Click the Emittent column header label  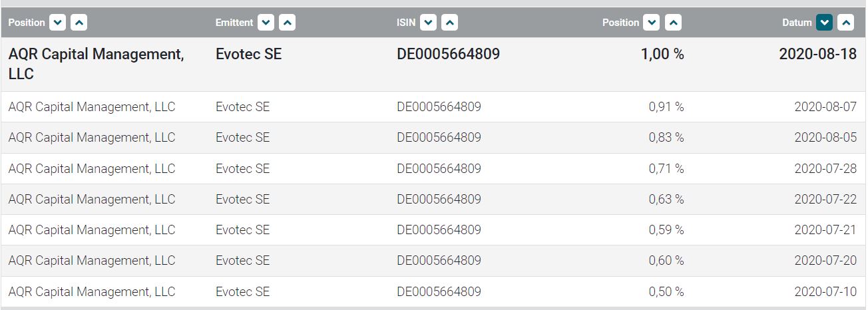tap(234, 23)
